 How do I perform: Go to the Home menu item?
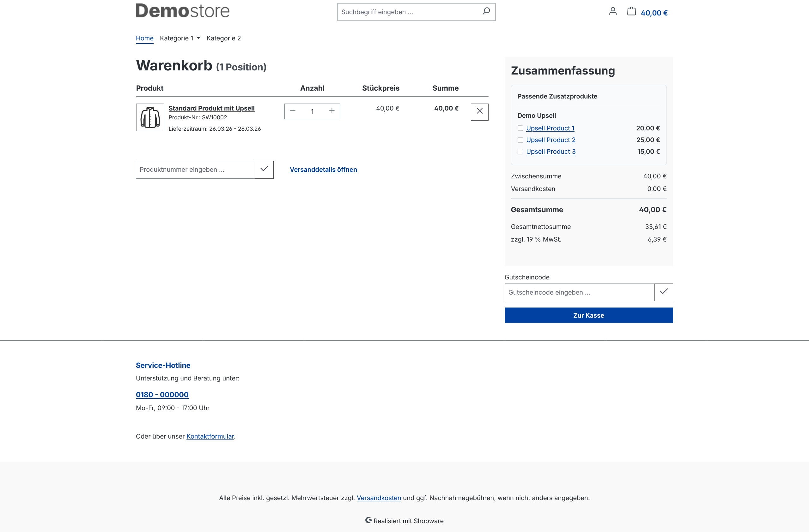[x=144, y=38]
